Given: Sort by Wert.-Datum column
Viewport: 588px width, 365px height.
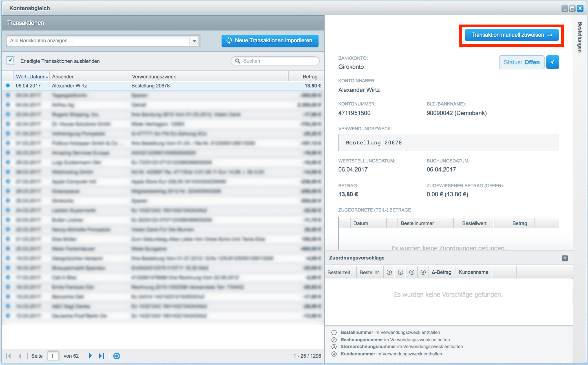Looking at the screenshot, I should tap(30, 77).
